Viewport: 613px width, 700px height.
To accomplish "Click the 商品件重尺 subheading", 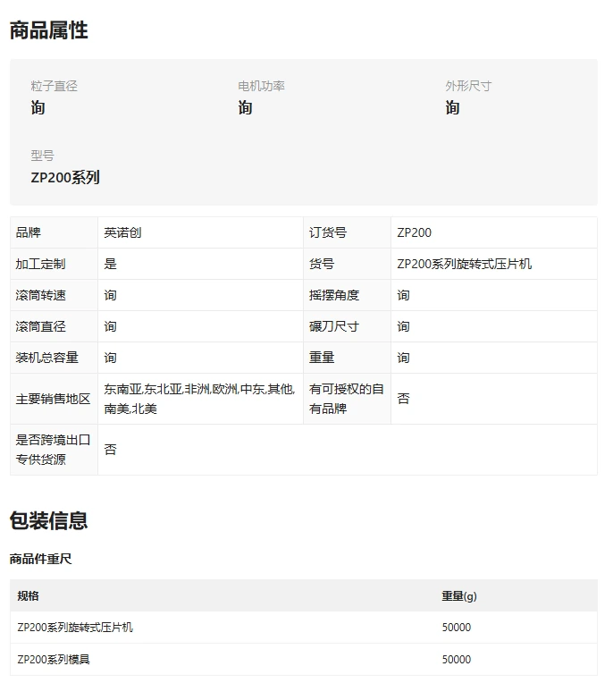I will tap(40, 559).
